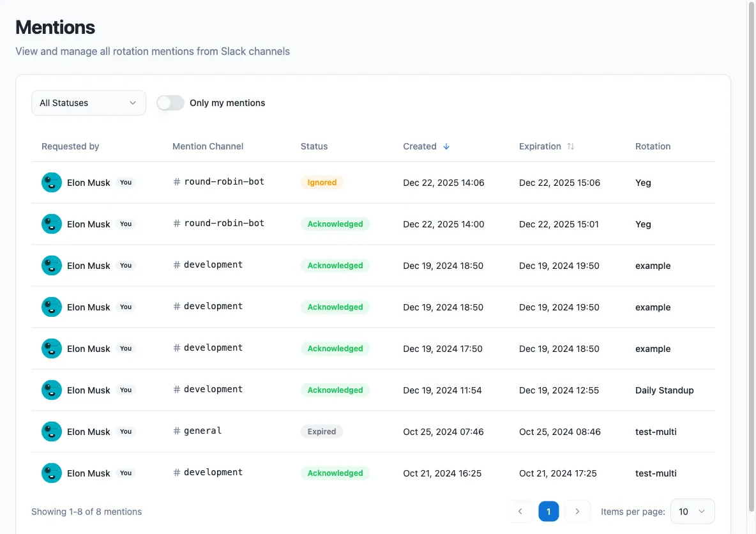756x534 pixels.
Task: Click avatar in Dec 22, 2025 14:00 row
Action: click(x=52, y=224)
